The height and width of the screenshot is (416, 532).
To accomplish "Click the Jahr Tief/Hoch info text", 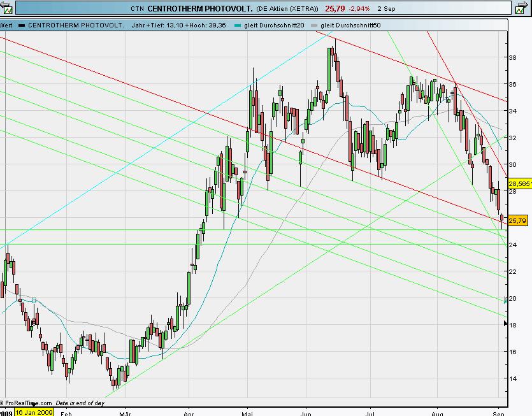I will coord(183,25).
